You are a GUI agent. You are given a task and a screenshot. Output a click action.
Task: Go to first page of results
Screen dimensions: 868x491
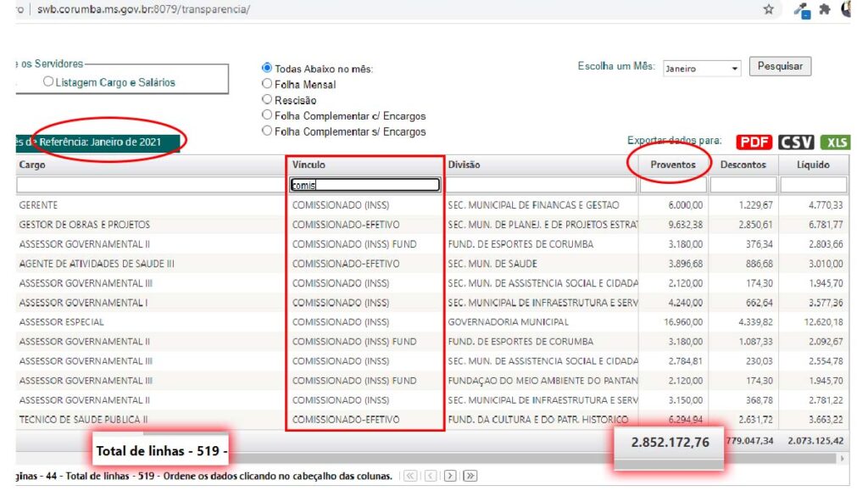[410, 476]
